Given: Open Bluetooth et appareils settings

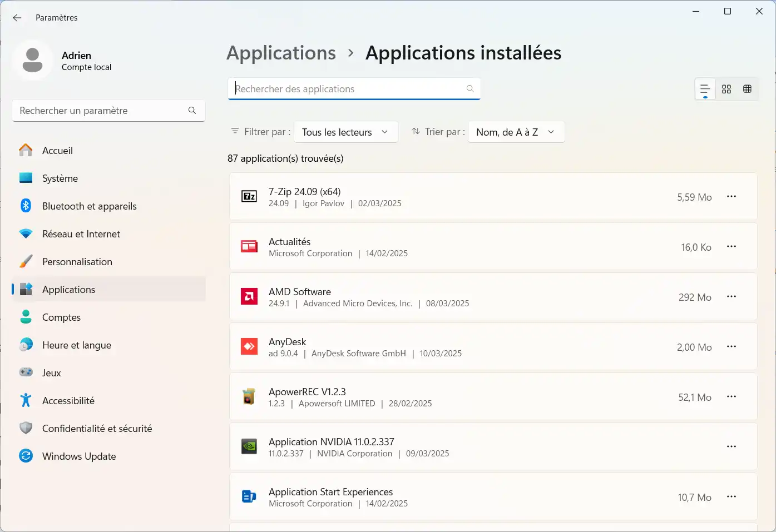Looking at the screenshot, I should 109,206.
